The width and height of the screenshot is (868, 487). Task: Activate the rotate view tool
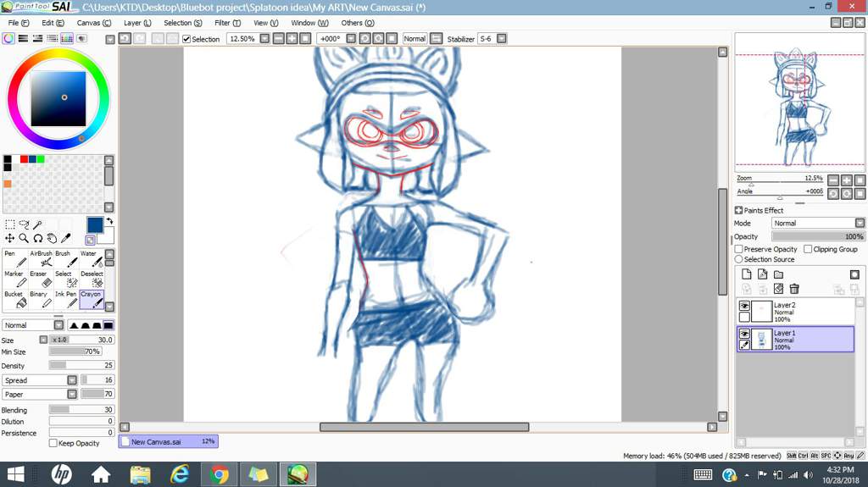[x=37, y=238]
